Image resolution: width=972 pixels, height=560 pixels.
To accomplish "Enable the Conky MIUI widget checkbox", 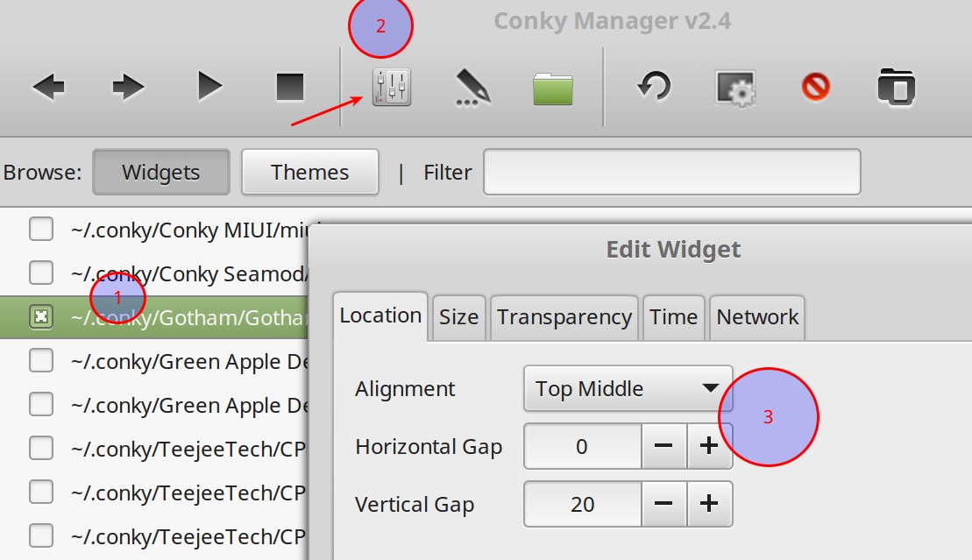I will [x=41, y=229].
